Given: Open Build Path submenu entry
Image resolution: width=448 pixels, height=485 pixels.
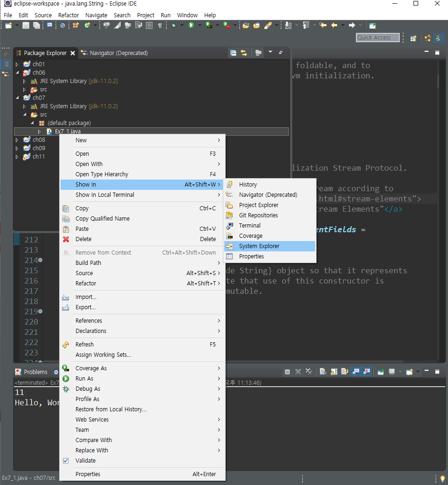Looking at the screenshot, I should pyautogui.click(x=142, y=263).
